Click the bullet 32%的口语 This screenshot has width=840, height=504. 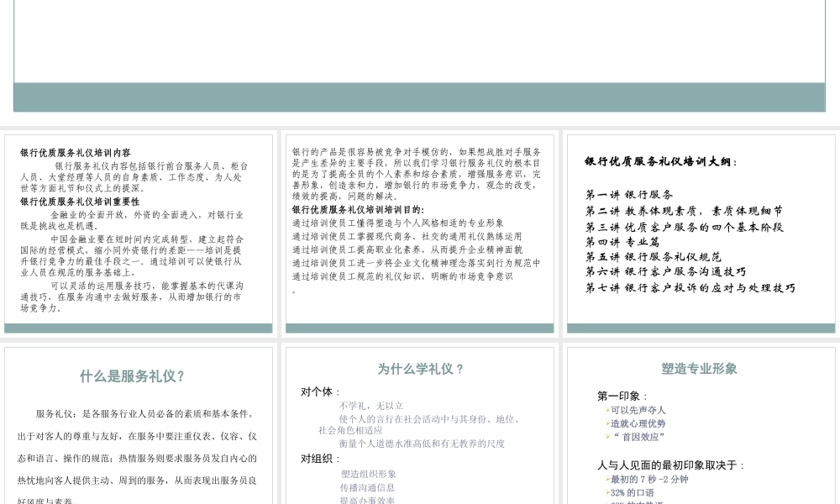click(629, 493)
